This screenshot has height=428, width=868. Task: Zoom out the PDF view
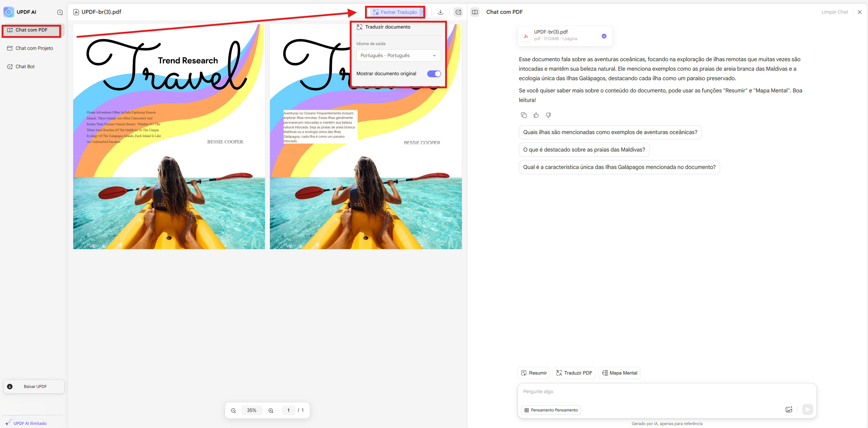coord(233,411)
